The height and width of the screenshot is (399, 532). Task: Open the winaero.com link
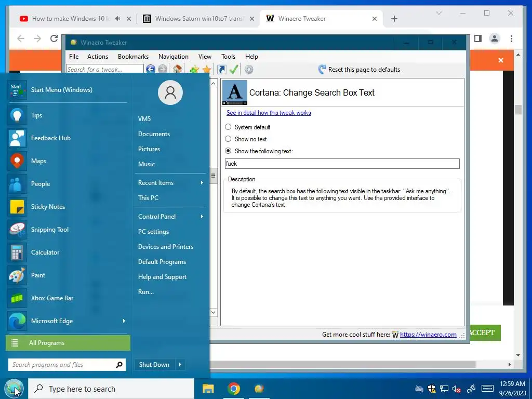click(x=428, y=335)
